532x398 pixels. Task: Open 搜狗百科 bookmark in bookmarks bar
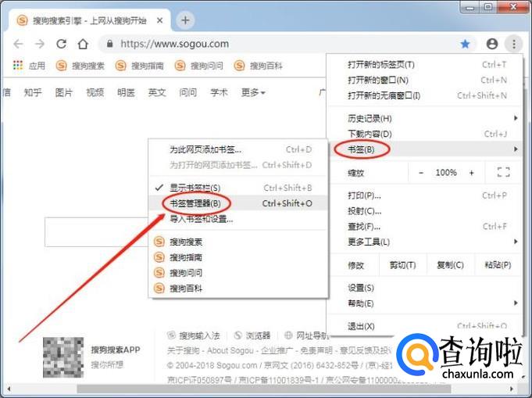coord(259,66)
